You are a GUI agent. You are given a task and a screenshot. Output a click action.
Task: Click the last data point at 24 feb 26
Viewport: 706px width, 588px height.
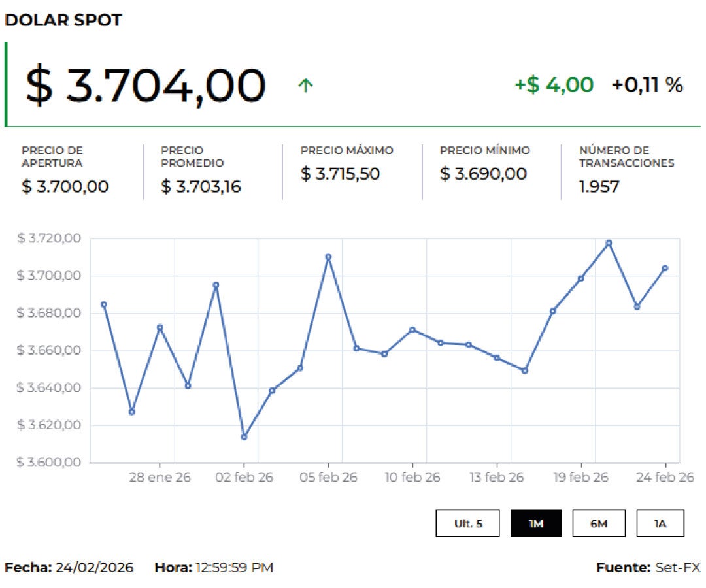tap(665, 268)
